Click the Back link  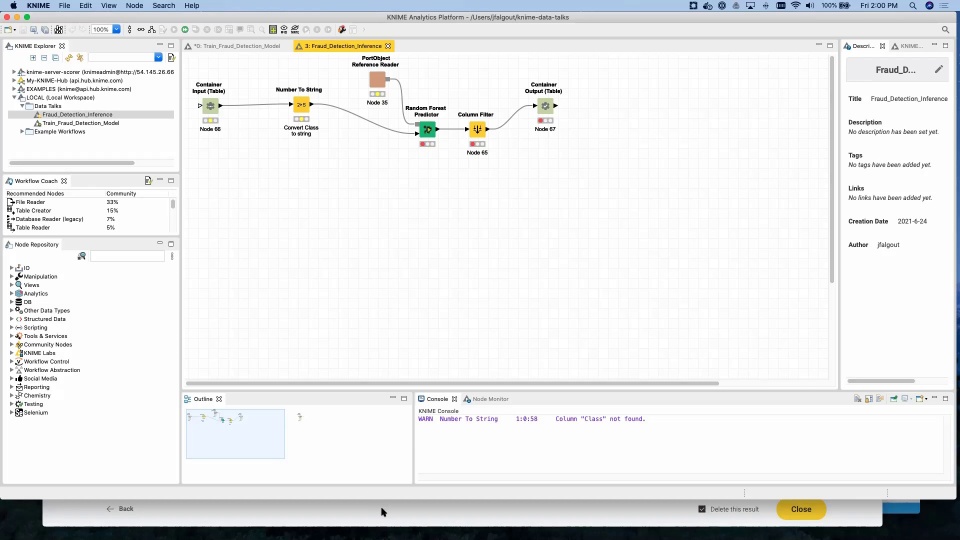pos(120,509)
